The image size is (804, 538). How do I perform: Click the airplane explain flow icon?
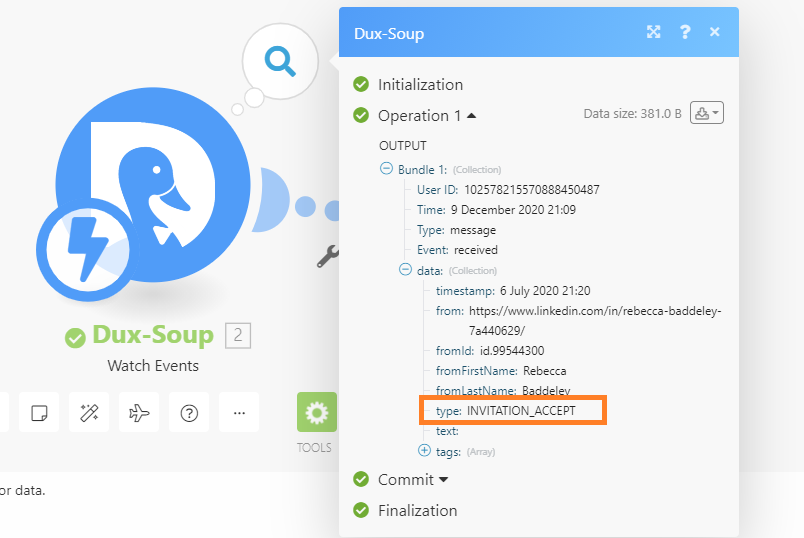[x=139, y=412]
